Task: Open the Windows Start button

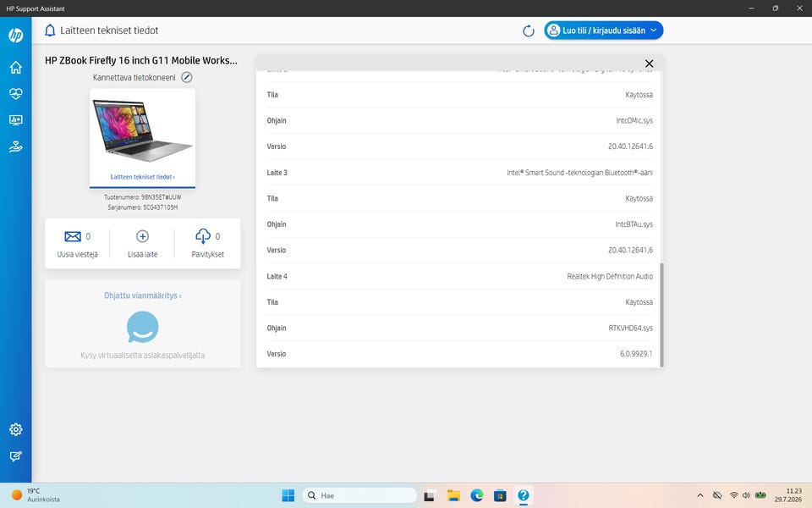Action: [x=288, y=495]
